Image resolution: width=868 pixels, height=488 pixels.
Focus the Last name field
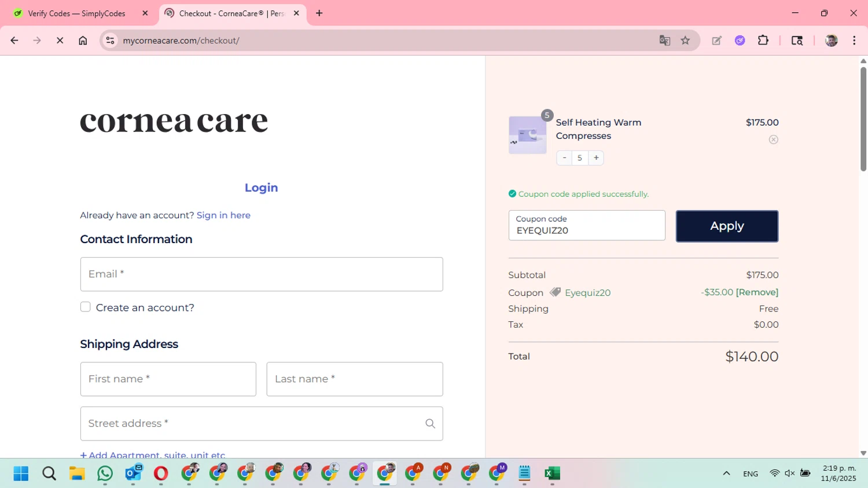tap(355, 379)
